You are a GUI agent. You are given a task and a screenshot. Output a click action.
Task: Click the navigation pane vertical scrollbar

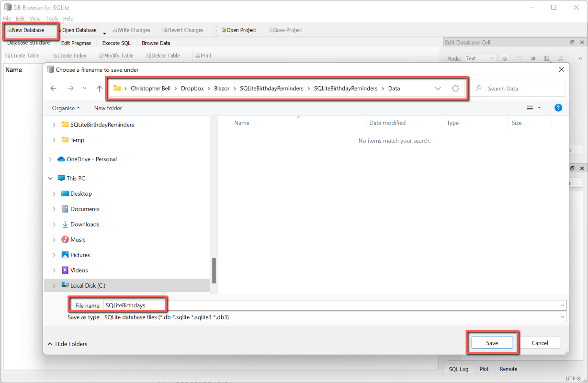[x=214, y=270]
